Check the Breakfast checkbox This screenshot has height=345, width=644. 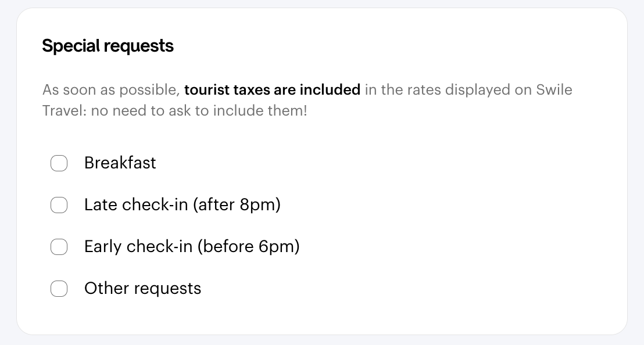pyautogui.click(x=59, y=163)
